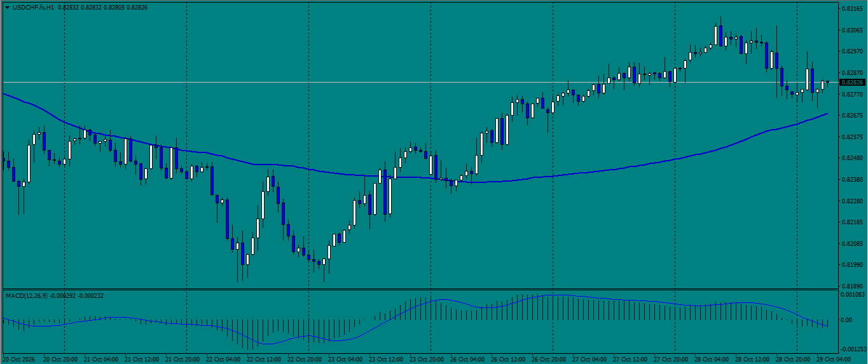Click the MACD(12,26,9) indicator label
This screenshot has height=364, width=868.
(26, 295)
